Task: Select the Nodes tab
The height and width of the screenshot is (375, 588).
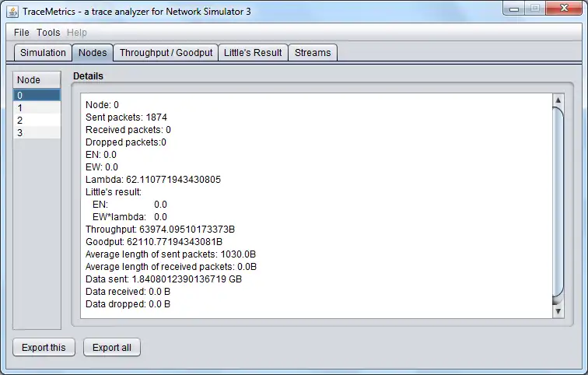Action: point(93,52)
